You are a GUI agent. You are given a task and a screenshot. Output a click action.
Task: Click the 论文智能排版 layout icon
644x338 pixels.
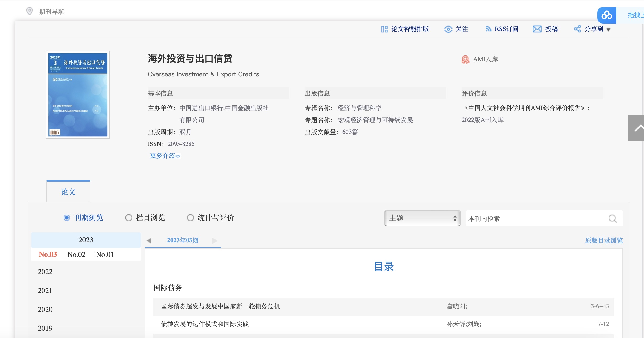click(384, 29)
